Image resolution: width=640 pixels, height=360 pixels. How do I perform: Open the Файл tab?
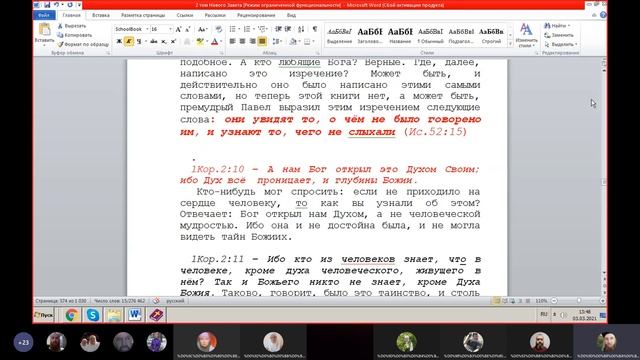[x=44, y=15]
